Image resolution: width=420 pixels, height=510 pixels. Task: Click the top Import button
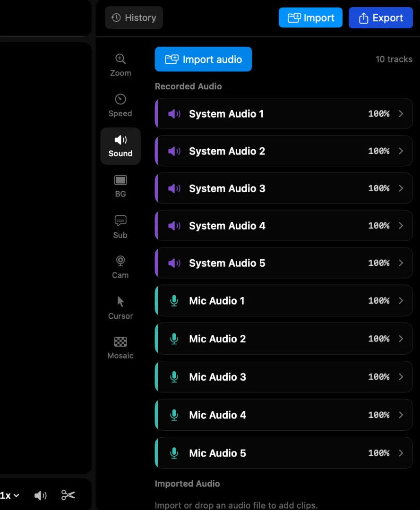click(x=310, y=17)
